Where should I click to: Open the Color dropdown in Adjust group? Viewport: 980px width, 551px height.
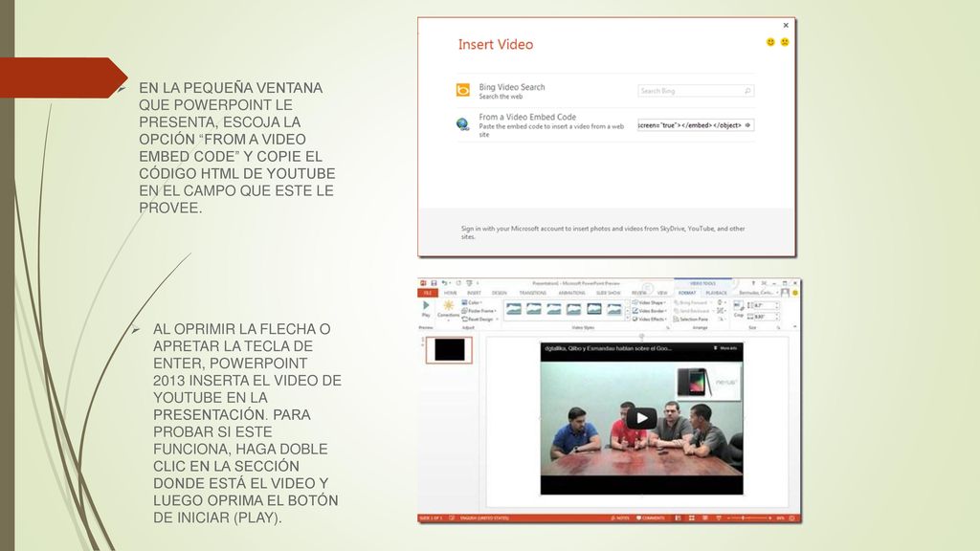coord(472,302)
